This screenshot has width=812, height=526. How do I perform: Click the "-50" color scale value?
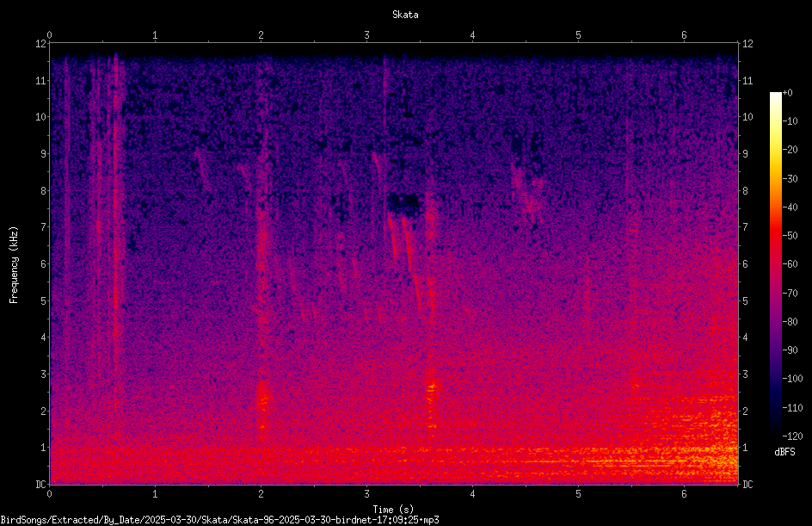(790, 236)
